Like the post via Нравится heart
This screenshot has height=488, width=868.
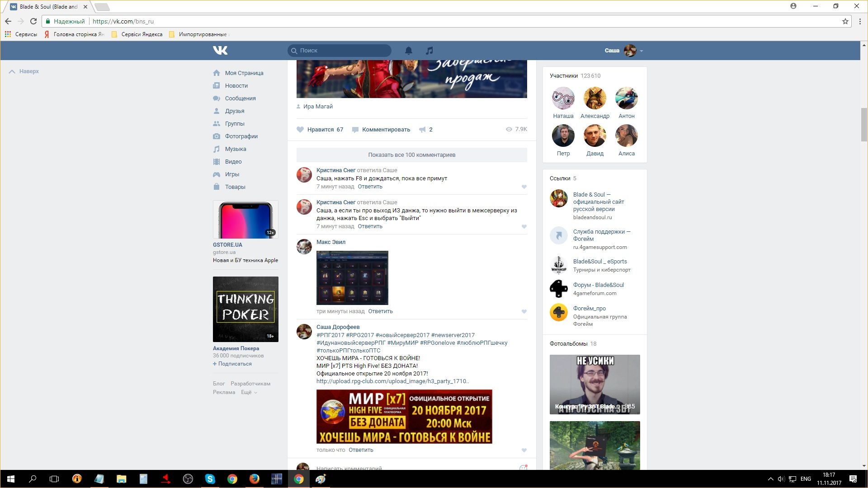(x=300, y=130)
